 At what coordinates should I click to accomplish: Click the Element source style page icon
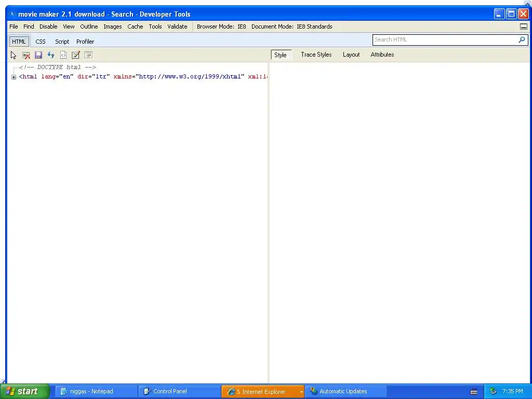pyautogui.click(x=63, y=55)
